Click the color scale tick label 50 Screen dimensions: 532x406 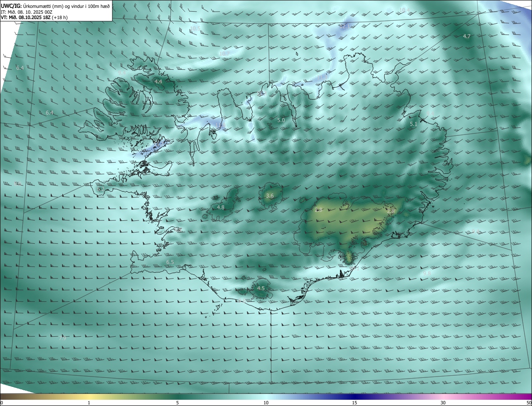point(529,403)
